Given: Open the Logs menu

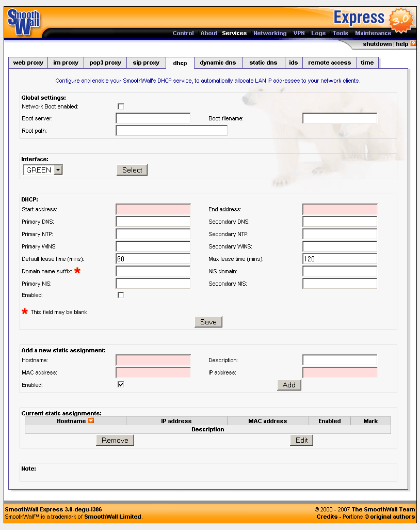Looking at the screenshot, I should (318, 33).
